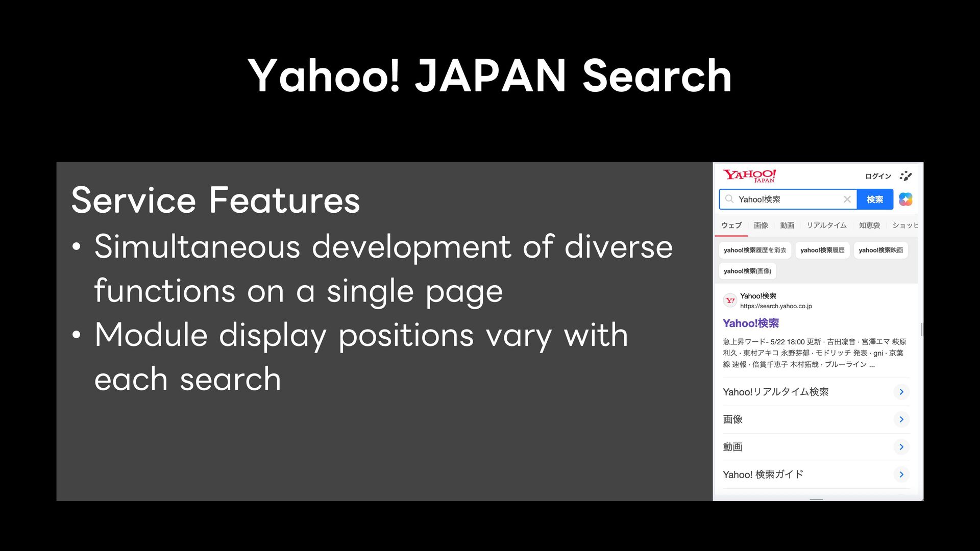Open the 動画 sitelink row
Image resolution: width=980 pixels, height=551 pixels.
click(x=816, y=447)
